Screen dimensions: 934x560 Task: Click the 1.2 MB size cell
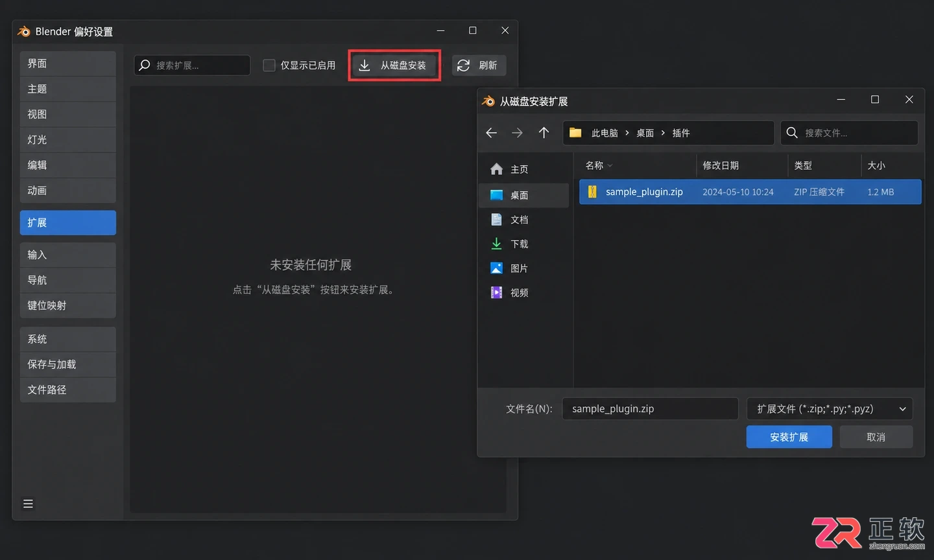tap(881, 192)
